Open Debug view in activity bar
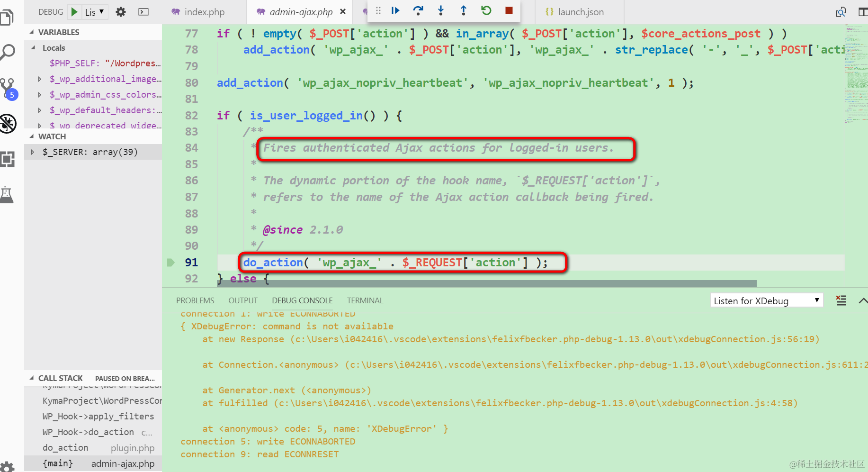Image resolution: width=868 pixels, height=472 pixels. point(8,124)
